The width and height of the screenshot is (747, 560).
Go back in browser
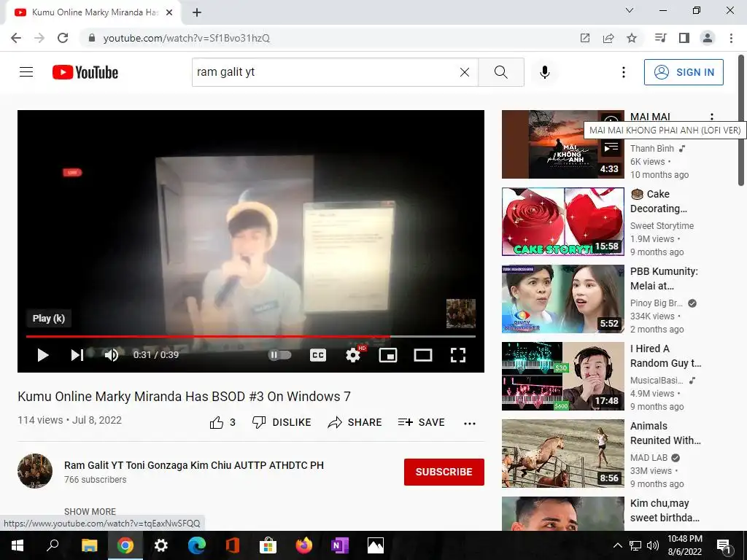coord(16,38)
